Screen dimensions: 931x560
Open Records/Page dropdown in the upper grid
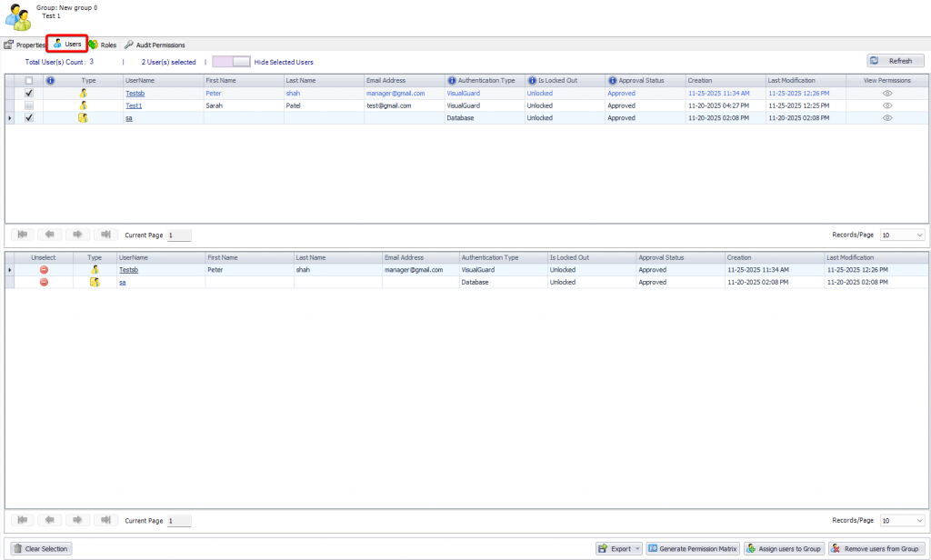[902, 235]
